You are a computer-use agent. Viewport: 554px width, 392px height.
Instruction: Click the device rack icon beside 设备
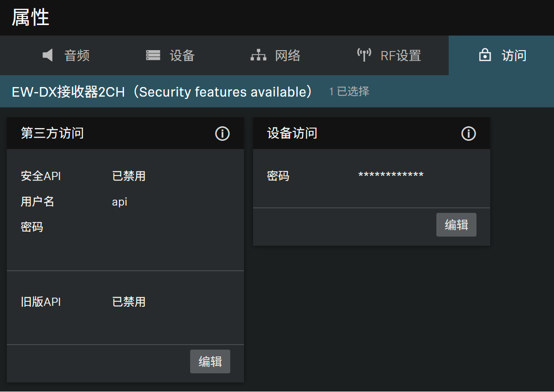153,55
